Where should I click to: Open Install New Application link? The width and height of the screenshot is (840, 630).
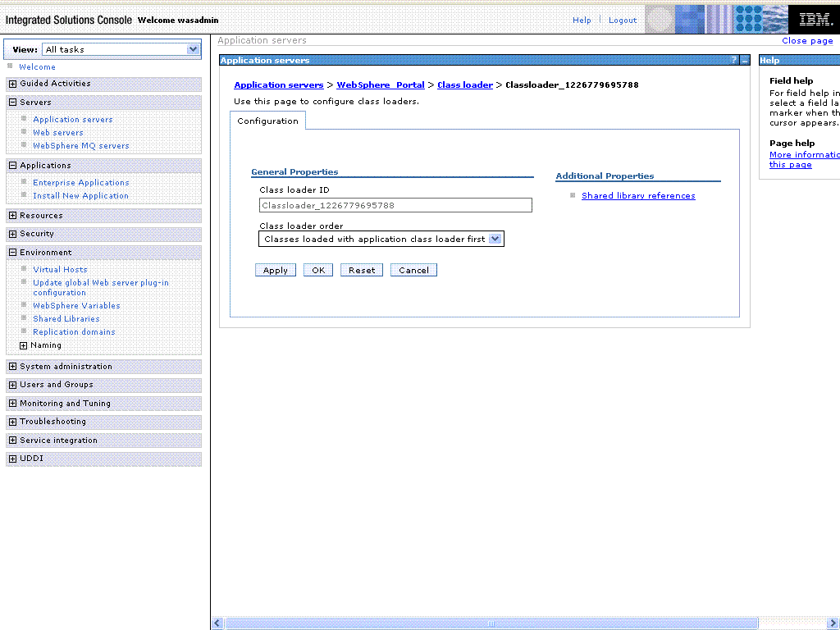pos(80,195)
